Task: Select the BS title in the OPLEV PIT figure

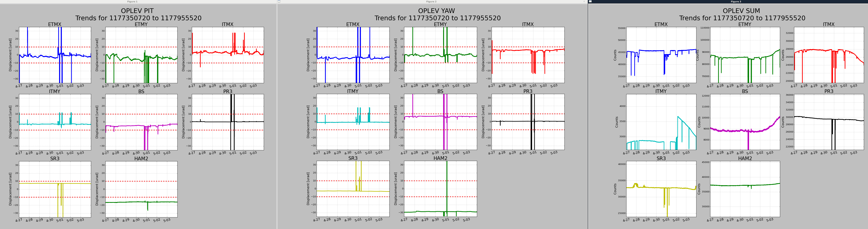Action: pos(141,91)
